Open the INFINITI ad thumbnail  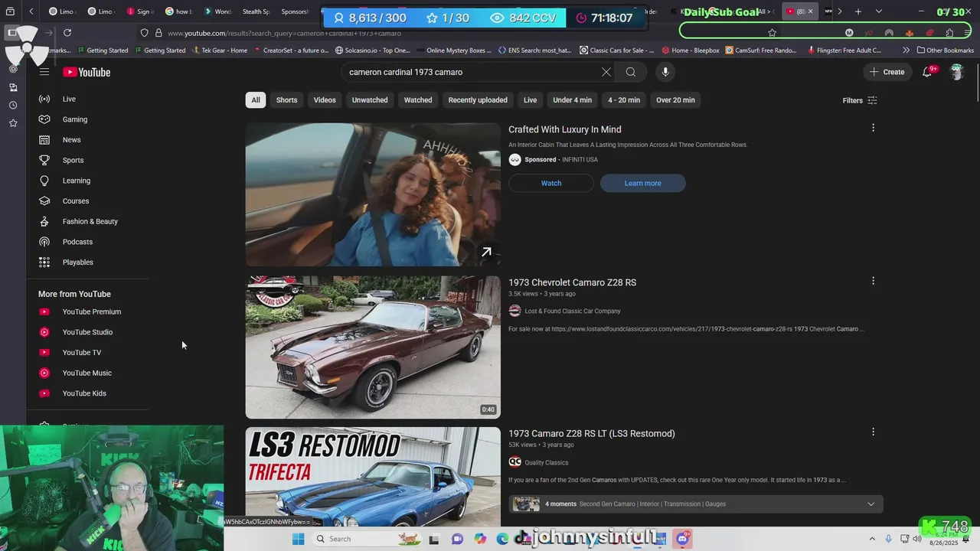[373, 194]
